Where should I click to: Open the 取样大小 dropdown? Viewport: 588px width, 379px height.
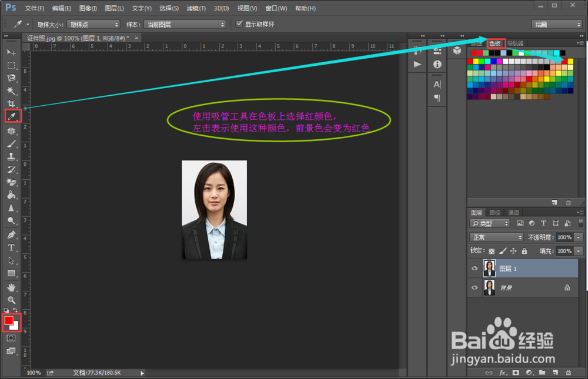point(93,24)
